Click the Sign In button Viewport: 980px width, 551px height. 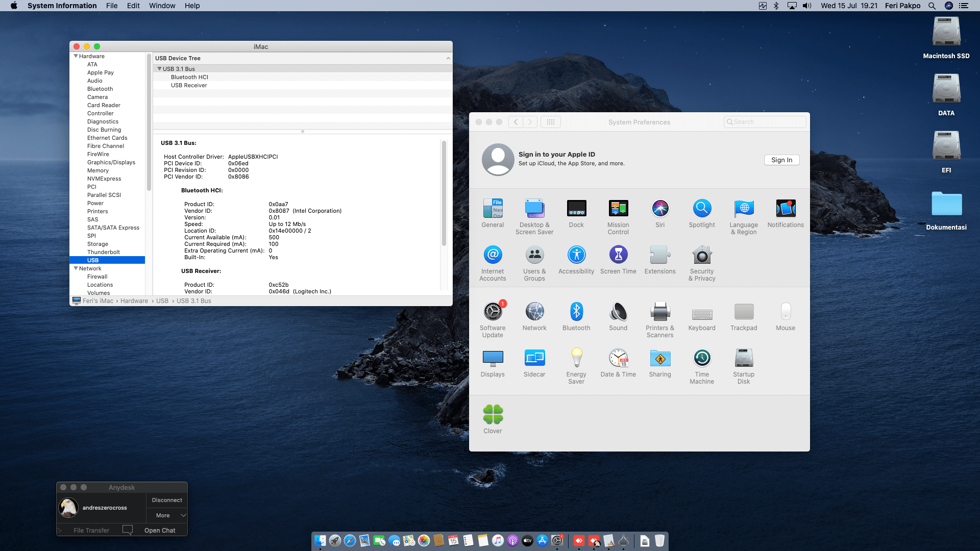pyautogui.click(x=781, y=160)
